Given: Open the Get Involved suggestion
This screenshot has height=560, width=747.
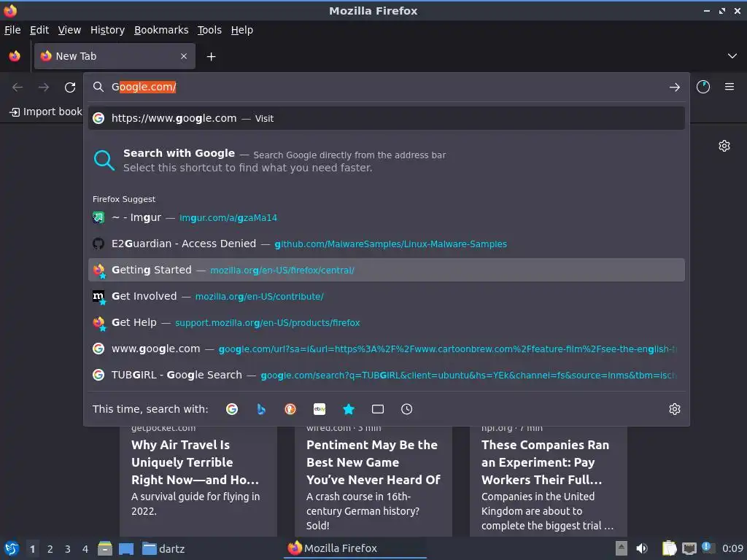Looking at the screenshot, I should point(387,296).
